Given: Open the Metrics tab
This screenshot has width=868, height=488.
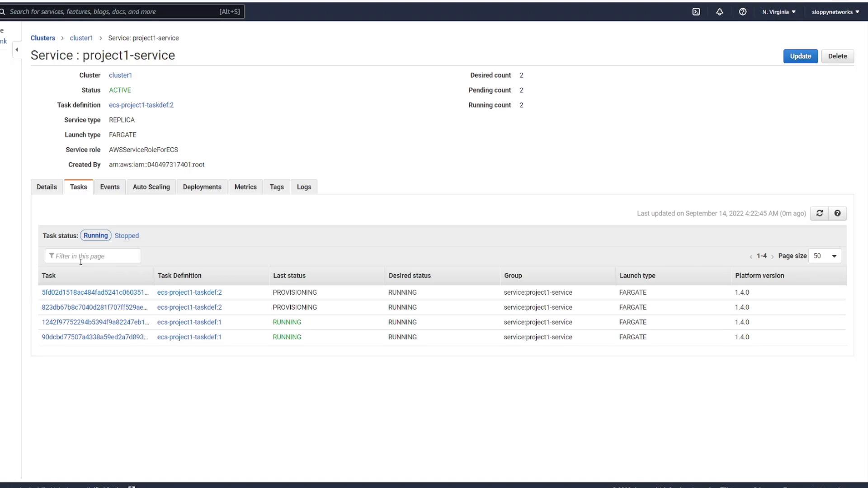Looking at the screenshot, I should click(x=245, y=187).
